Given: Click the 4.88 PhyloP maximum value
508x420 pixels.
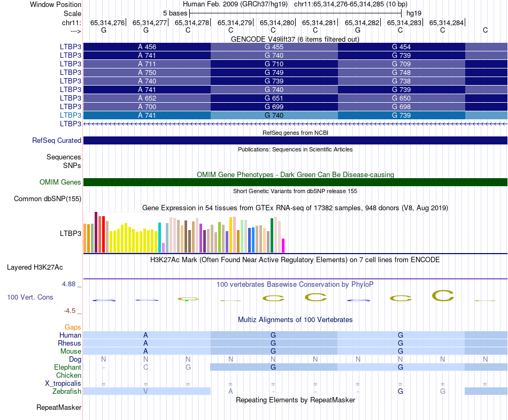Looking at the screenshot, I should point(68,284).
